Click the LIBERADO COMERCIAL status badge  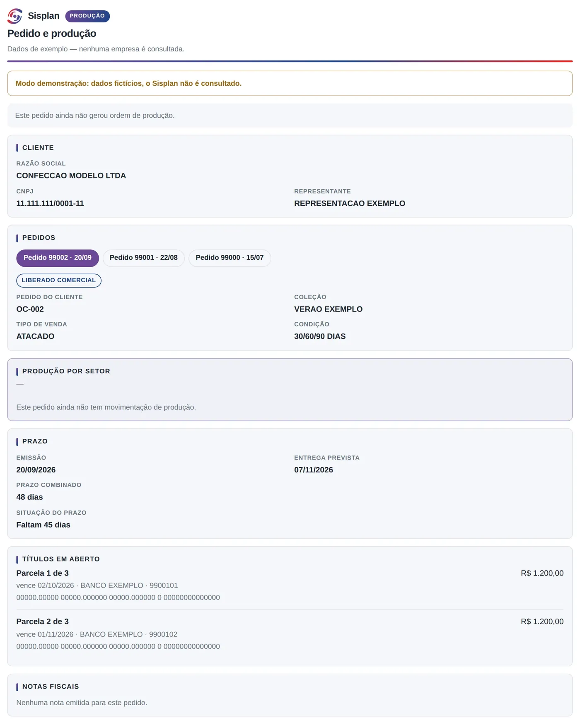pyautogui.click(x=59, y=280)
